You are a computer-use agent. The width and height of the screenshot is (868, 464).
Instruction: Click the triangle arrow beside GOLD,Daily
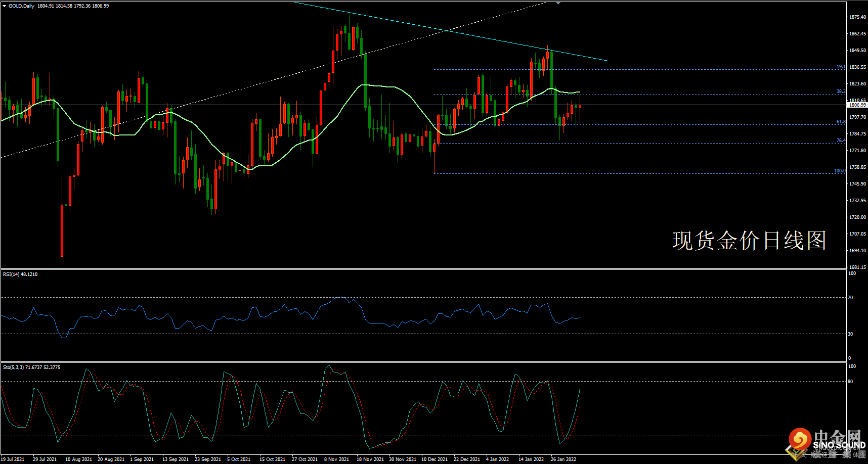5,6
